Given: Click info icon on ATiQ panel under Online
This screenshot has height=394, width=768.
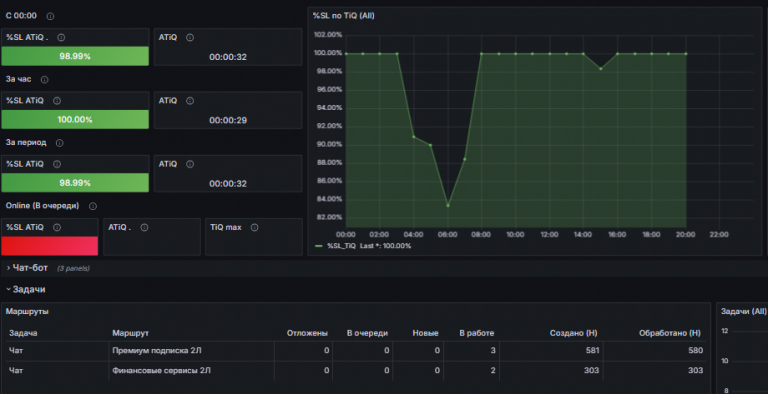Looking at the screenshot, I should (144, 227).
